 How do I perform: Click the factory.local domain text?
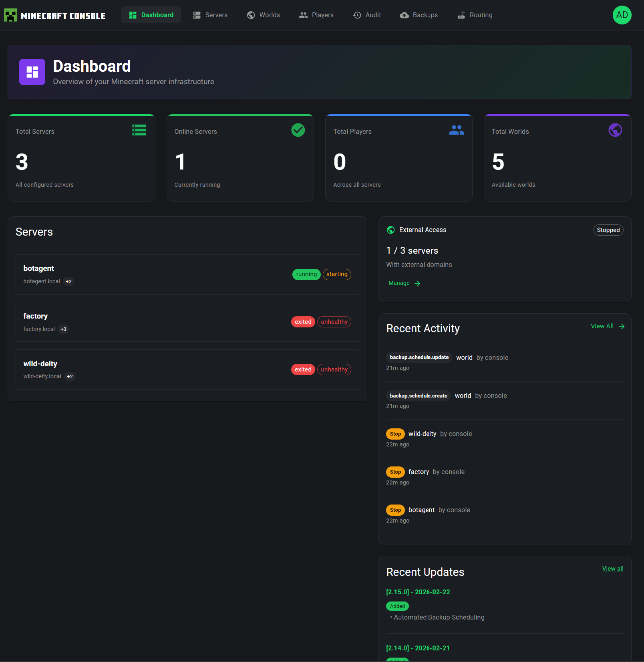[x=39, y=329]
